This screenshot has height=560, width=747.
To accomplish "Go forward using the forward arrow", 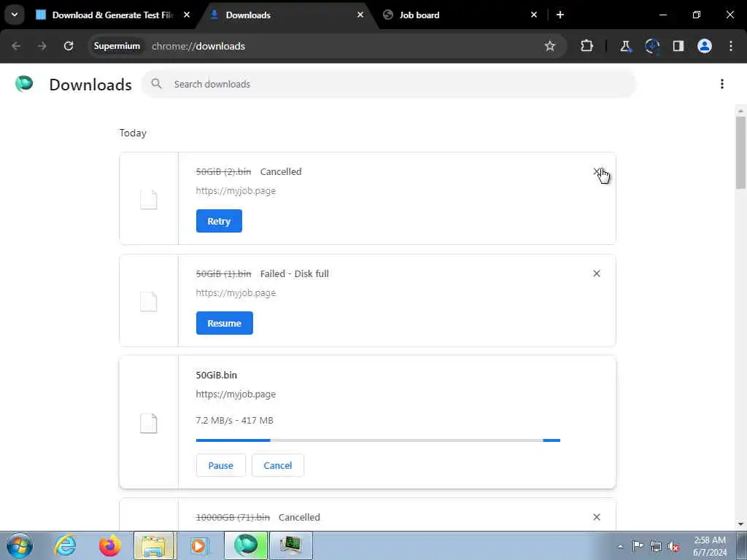I will click(42, 46).
